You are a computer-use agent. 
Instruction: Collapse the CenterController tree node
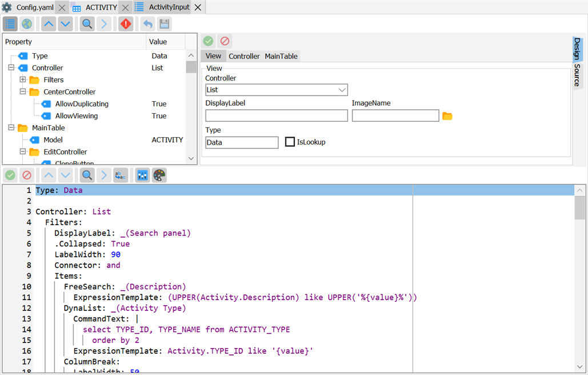[23, 91]
